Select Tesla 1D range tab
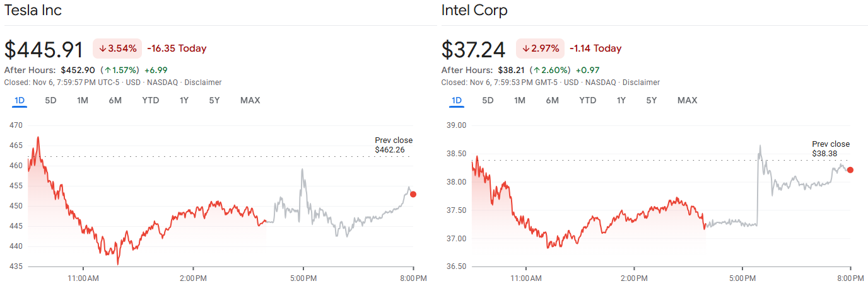This screenshot has height=286, width=868. point(20,100)
